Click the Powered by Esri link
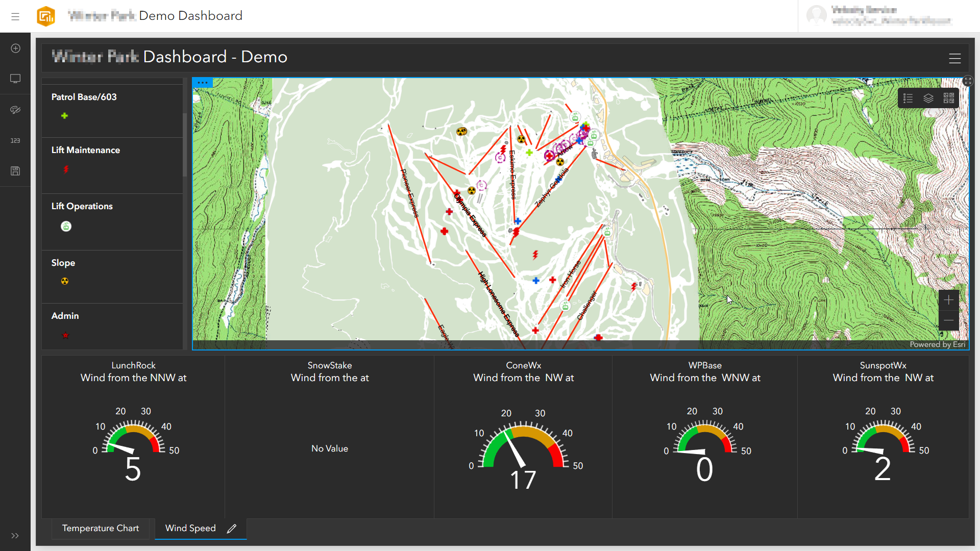980x551 pixels. tap(937, 344)
